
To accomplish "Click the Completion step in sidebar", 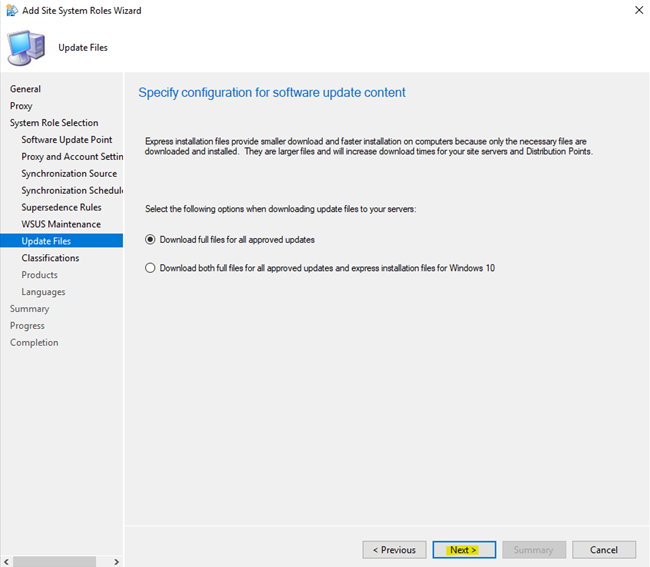I will 34,343.
